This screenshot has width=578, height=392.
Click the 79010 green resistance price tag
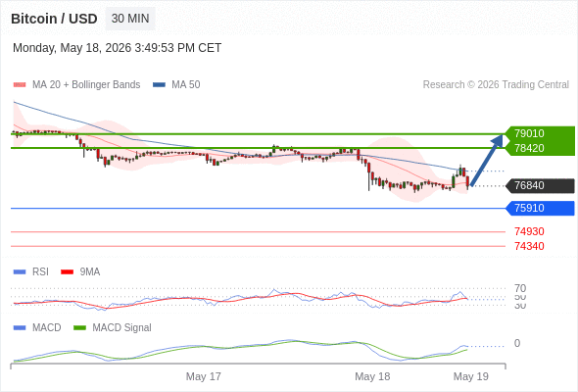[x=540, y=133]
